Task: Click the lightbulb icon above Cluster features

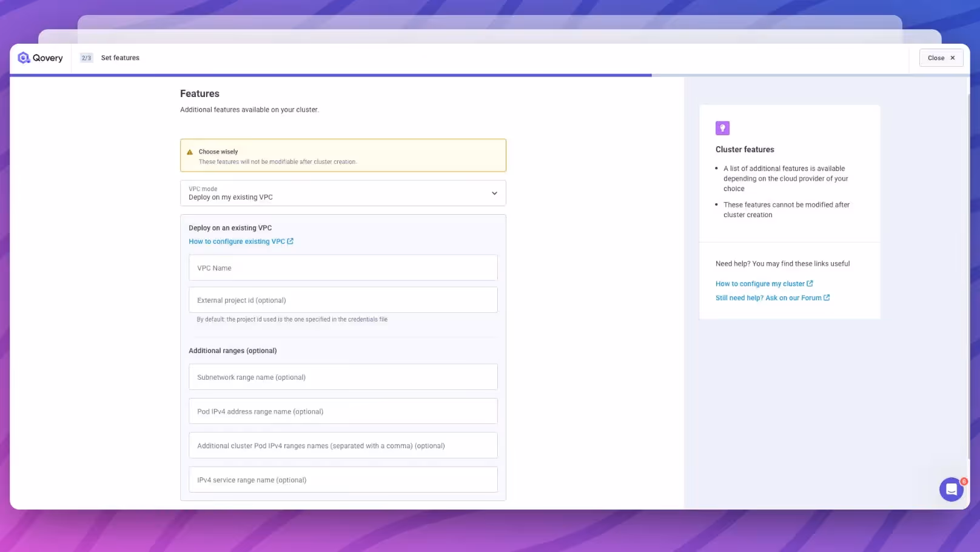Action: (x=722, y=128)
